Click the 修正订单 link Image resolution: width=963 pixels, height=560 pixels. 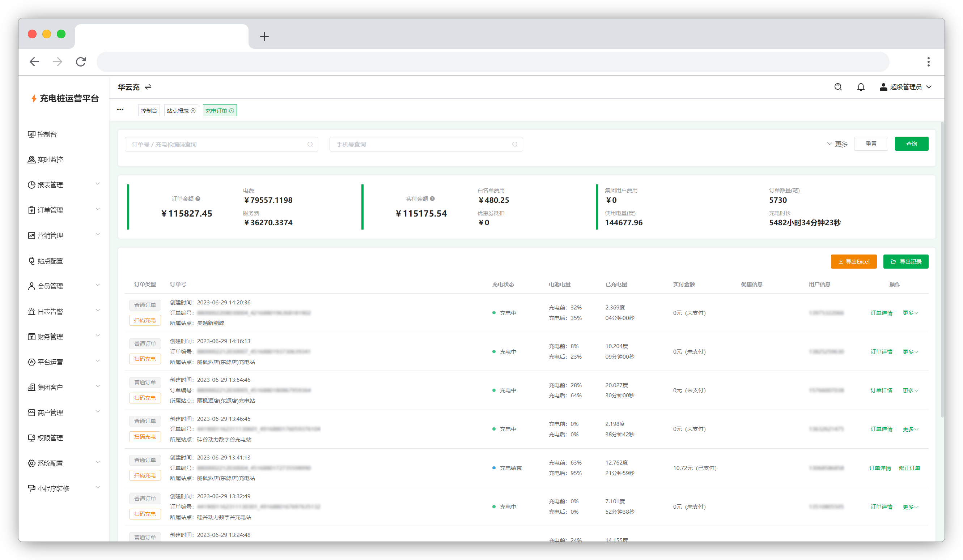(x=909, y=468)
